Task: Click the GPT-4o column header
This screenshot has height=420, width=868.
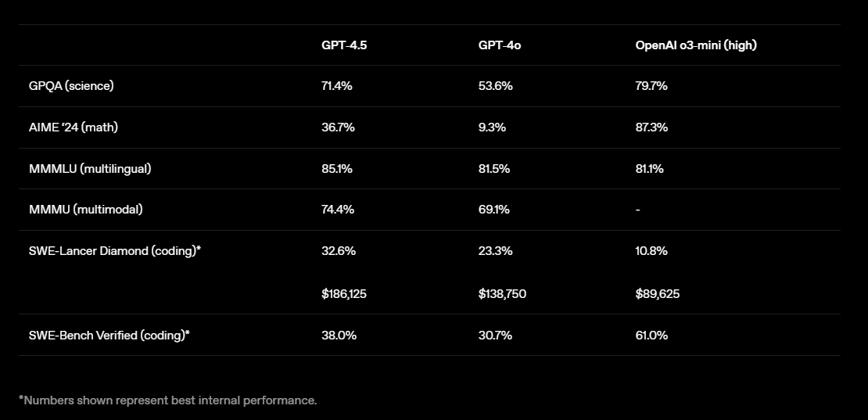Action: (500, 45)
